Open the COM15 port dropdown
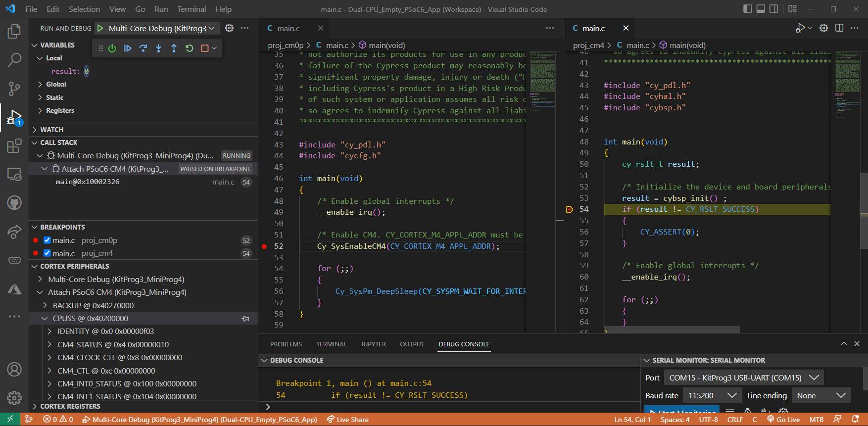 tap(743, 378)
